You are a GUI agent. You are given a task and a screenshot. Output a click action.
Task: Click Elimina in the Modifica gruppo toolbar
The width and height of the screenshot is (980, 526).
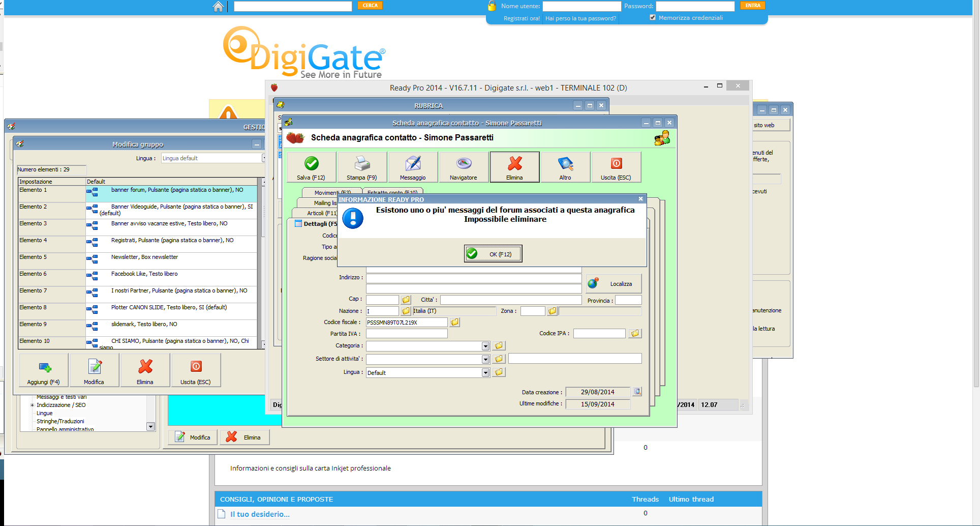point(145,370)
